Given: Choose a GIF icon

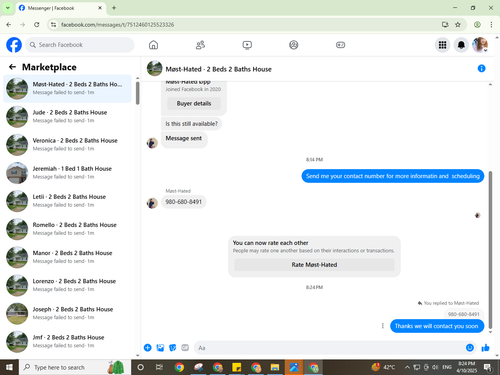Looking at the screenshot, I should point(185,348).
